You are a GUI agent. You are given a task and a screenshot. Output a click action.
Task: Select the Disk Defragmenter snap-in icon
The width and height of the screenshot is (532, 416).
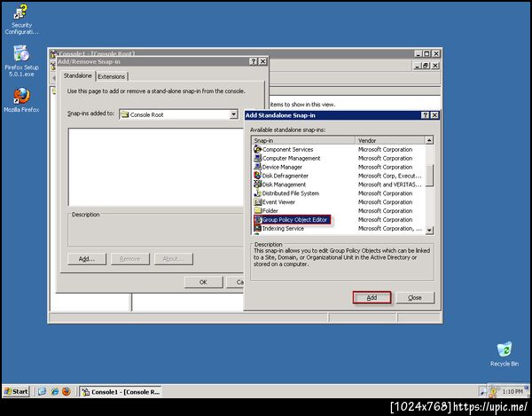point(257,176)
